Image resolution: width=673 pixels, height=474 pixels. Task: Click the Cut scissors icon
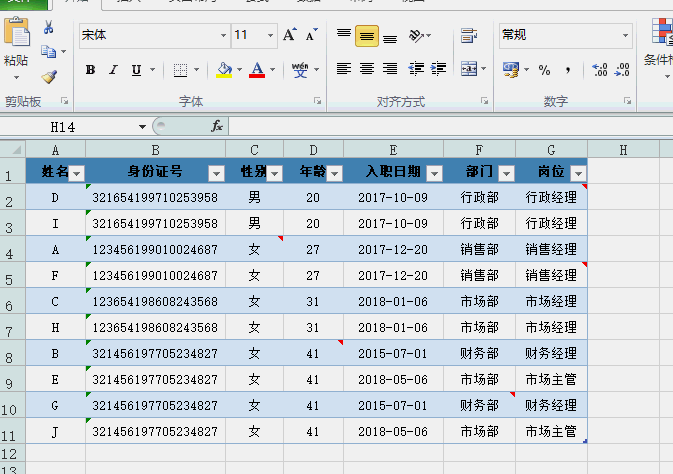(x=49, y=27)
